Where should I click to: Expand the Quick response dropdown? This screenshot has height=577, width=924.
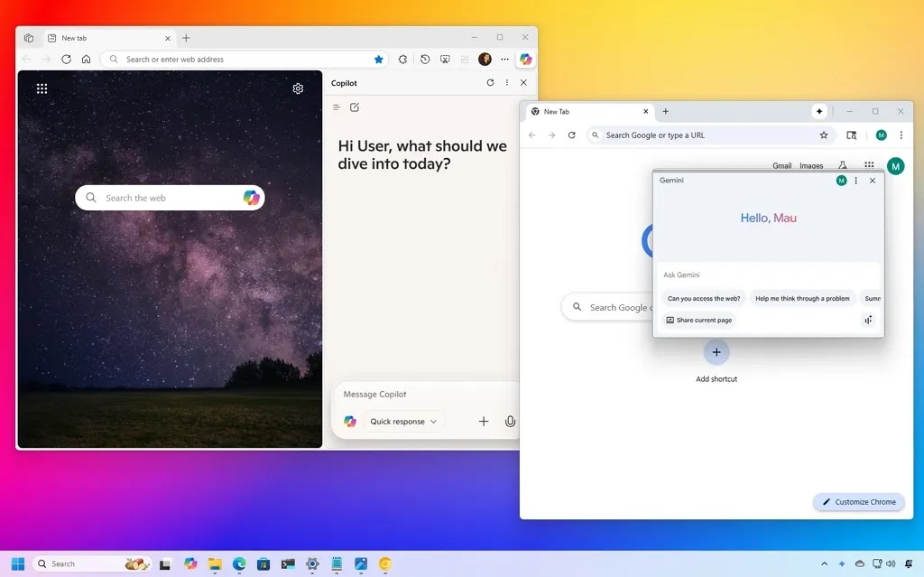[403, 422]
